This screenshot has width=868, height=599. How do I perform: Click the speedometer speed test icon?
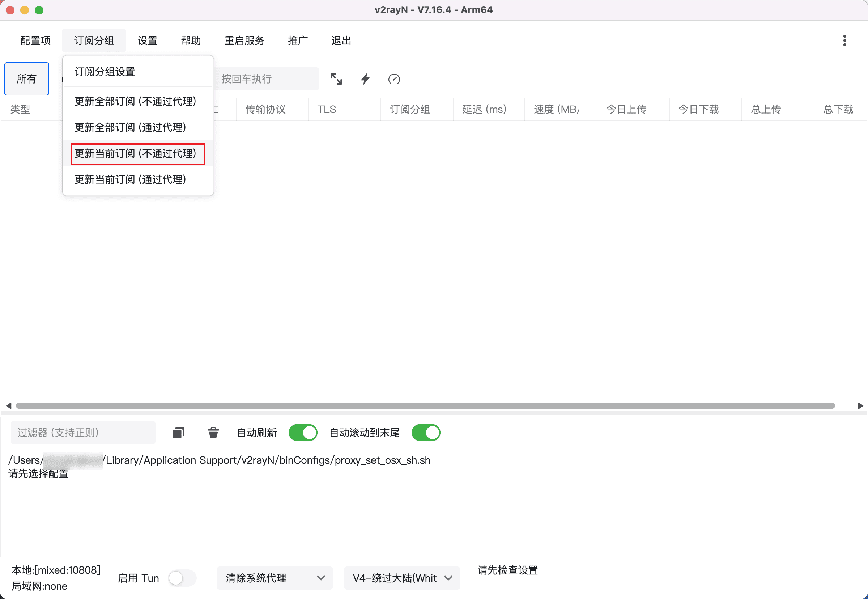coord(393,79)
